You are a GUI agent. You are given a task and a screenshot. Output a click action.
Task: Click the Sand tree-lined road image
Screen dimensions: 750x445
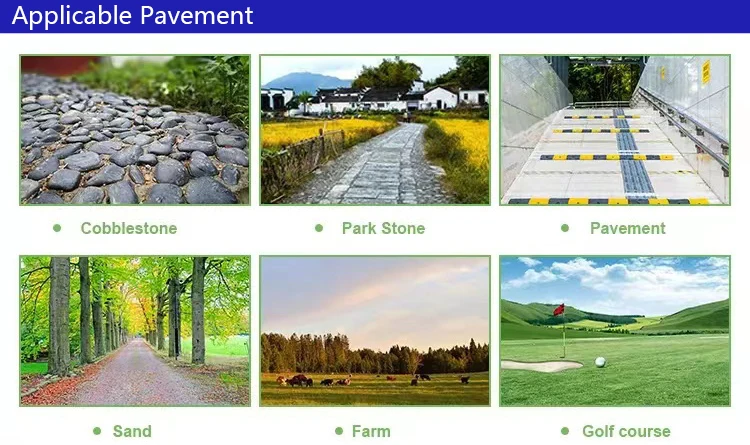135,331
